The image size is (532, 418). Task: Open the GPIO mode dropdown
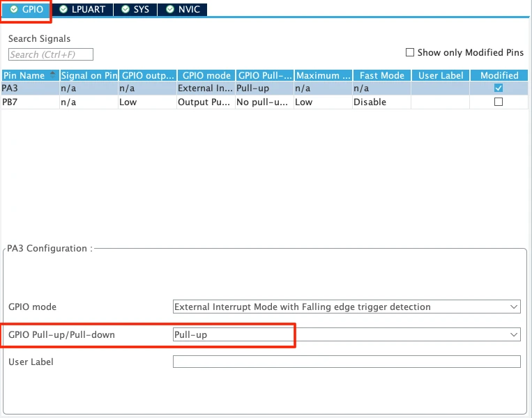[x=514, y=307]
